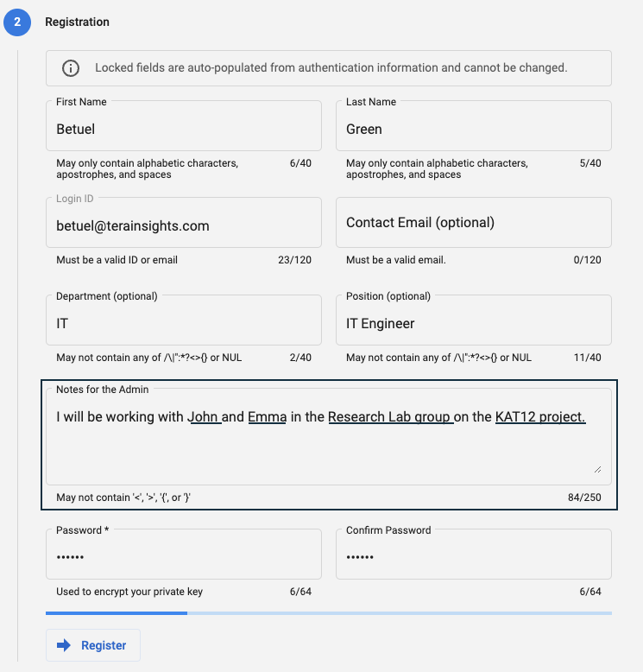Click the resize handle of the Notes textarea

[596, 468]
